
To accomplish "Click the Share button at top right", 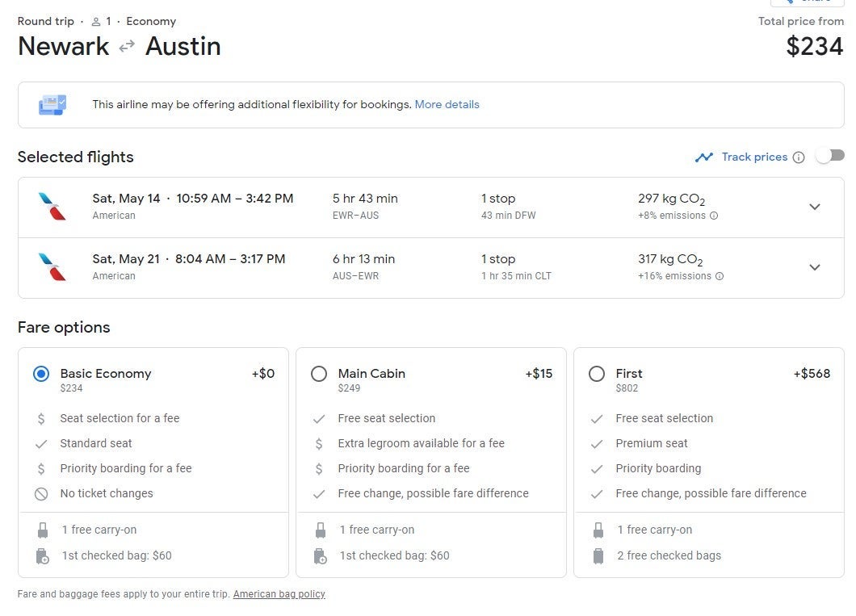I will 808,2.
